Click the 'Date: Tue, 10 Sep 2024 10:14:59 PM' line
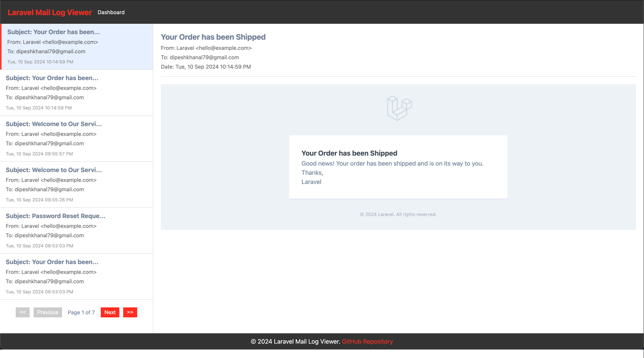 [206, 67]
